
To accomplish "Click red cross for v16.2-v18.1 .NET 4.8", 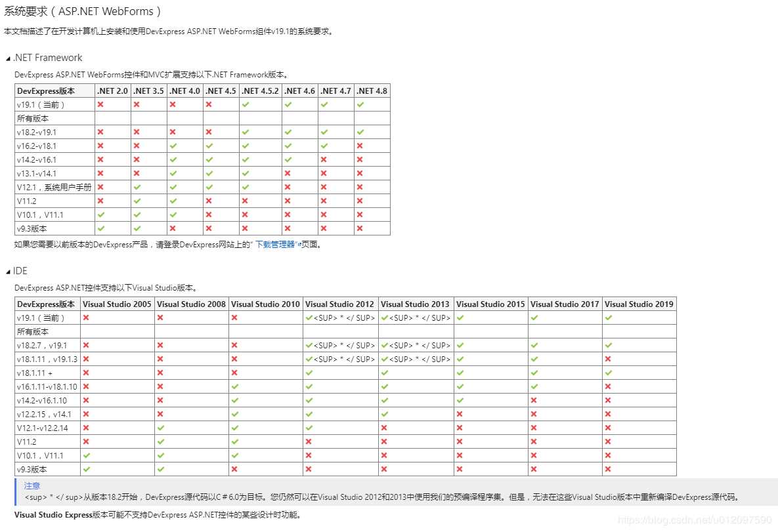I will (360, 146).
